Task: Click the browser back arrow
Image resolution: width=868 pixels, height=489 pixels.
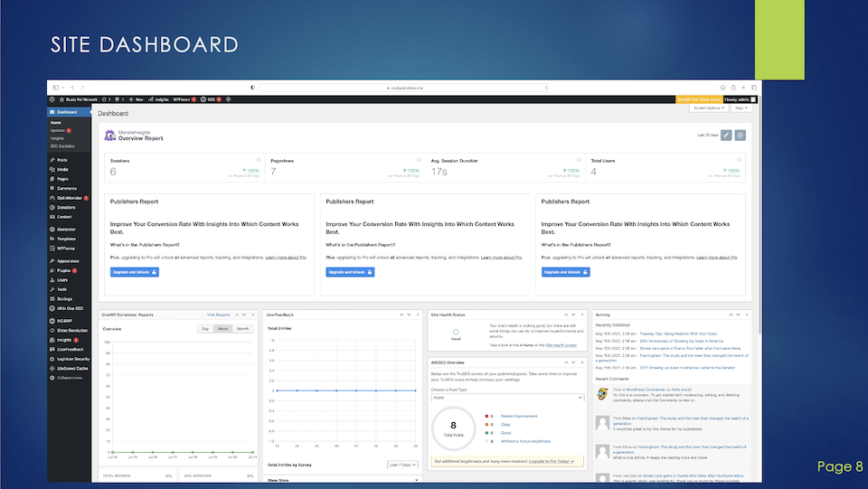Action: click(x=71, y=88)
